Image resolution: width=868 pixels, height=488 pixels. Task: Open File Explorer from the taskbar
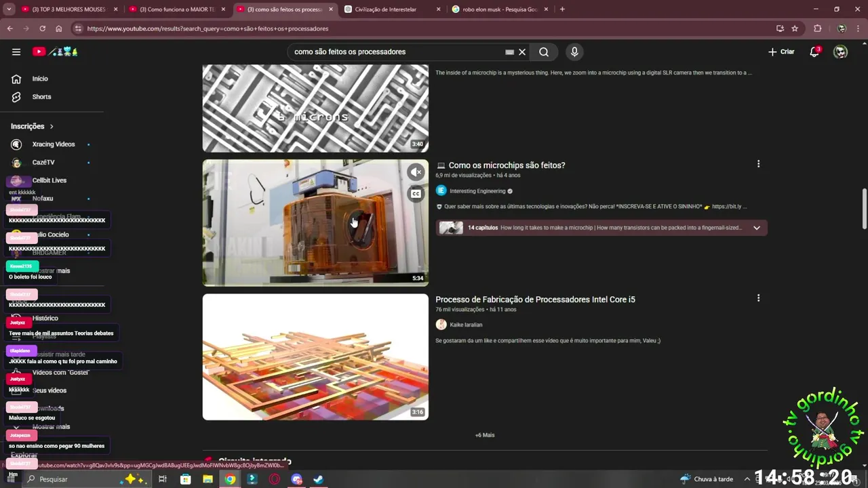pos(208,479)
